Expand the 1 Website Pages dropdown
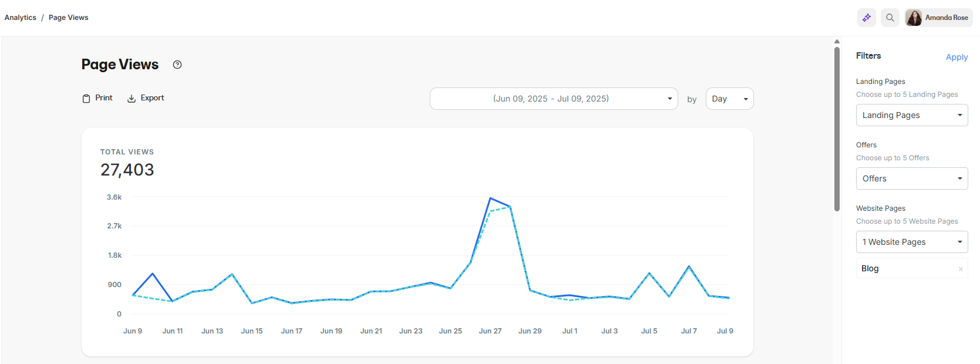Viewport: 980px width, 364px height. (912, 242)
